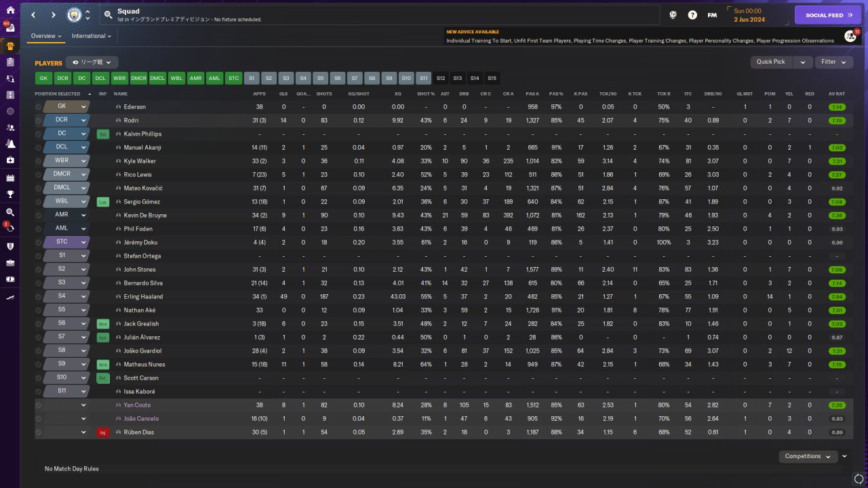This screenshot has height=488, width=868.
Task: Open the S4 position dropdown for Erling Haaland
Action: pyautogui.click(x=66, y=297)
